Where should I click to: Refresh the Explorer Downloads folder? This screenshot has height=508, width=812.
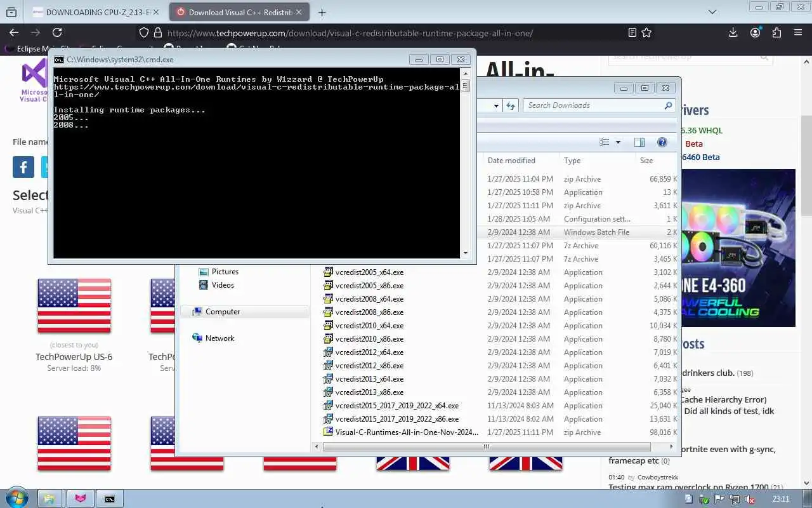tap(511, 105)
